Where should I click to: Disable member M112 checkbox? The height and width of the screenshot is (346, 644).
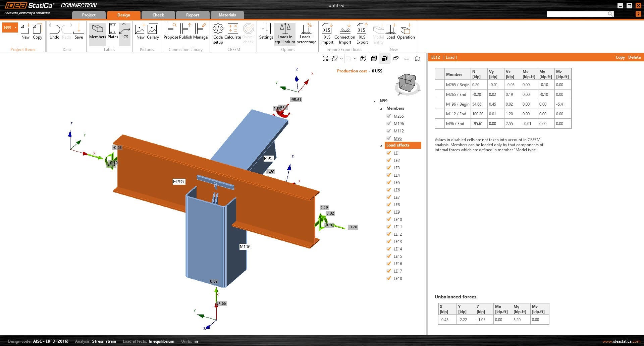(x=389, y=131)
